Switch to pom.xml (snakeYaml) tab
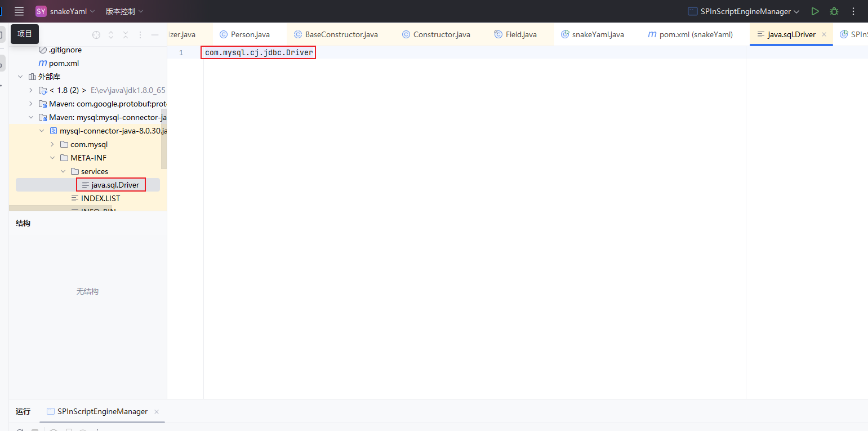 [x=691, y=34]
